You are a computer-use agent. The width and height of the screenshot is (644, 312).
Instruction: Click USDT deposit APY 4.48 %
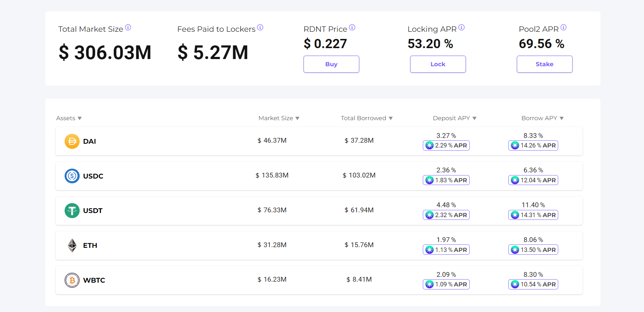coord(446,205)
